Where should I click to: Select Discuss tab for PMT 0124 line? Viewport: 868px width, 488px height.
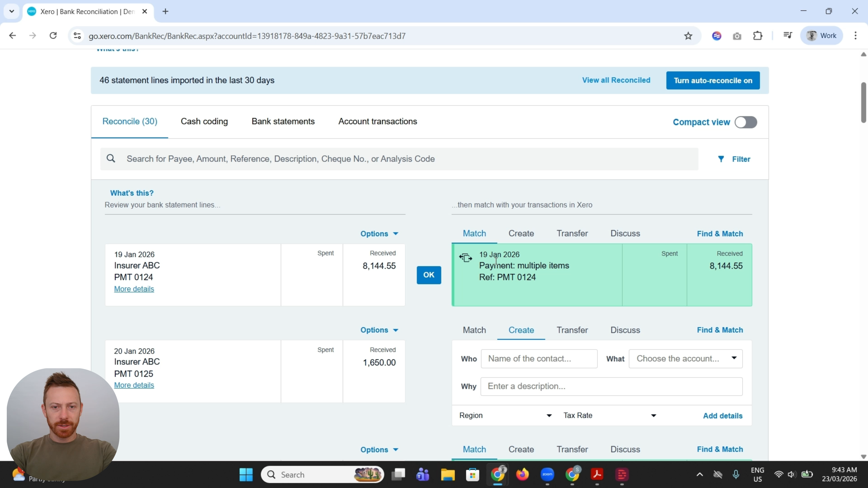(625, 233)
